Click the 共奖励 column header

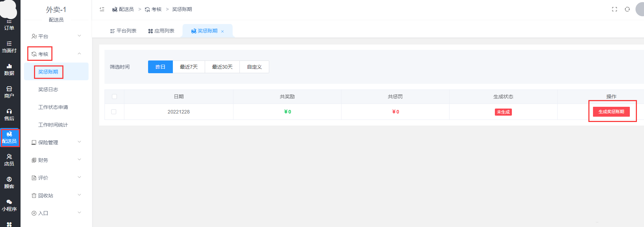pos(287,97)
